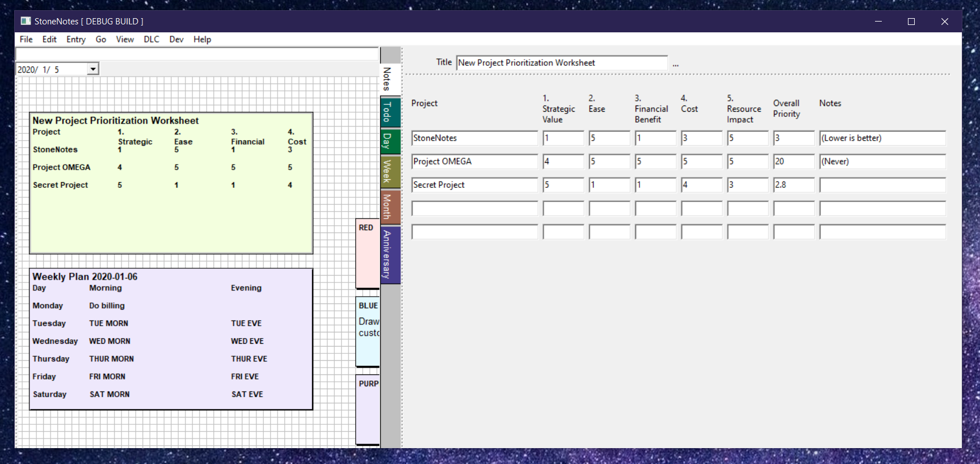Open the Entry menu
980x464 pixels.
pos(76,39)
